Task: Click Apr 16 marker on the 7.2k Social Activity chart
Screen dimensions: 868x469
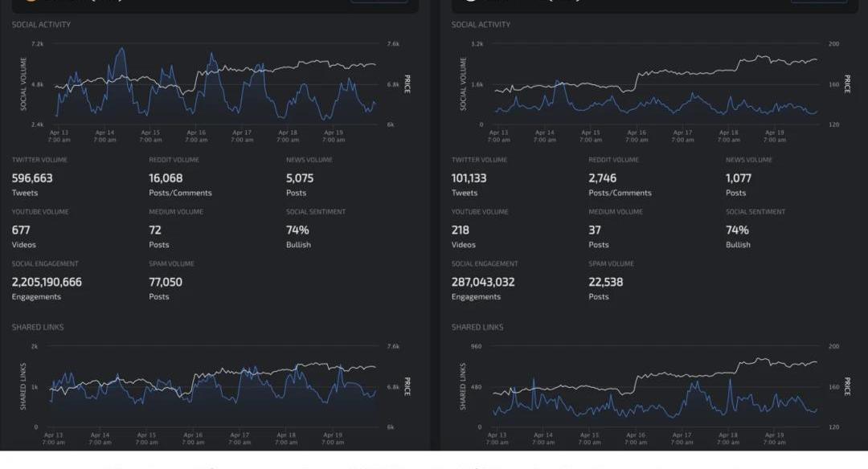Action: click(x=196, y=136)
